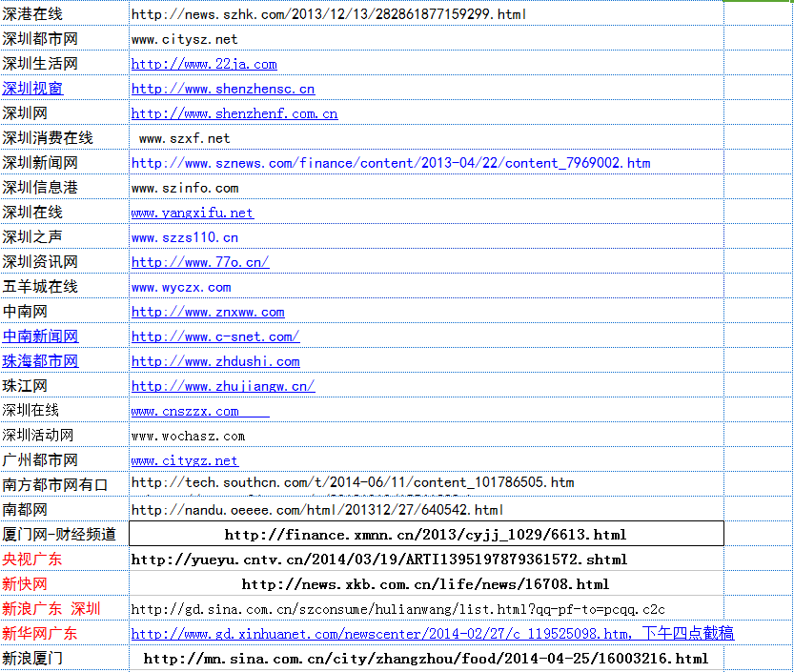Select the 深圳生活网 cell
Screen dimensions: 794x672
(x=65, y=63)
